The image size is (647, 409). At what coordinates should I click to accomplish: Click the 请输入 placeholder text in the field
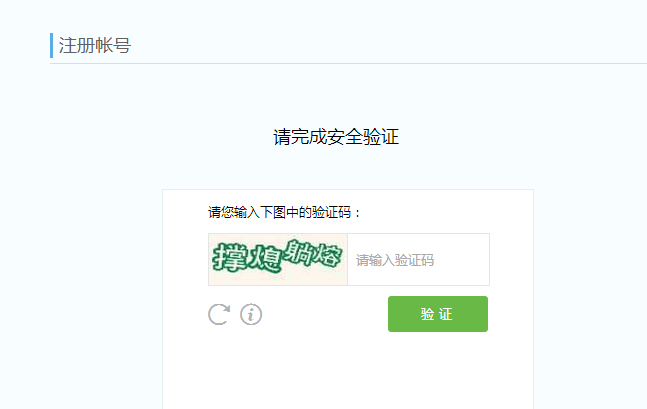point(375,260)
